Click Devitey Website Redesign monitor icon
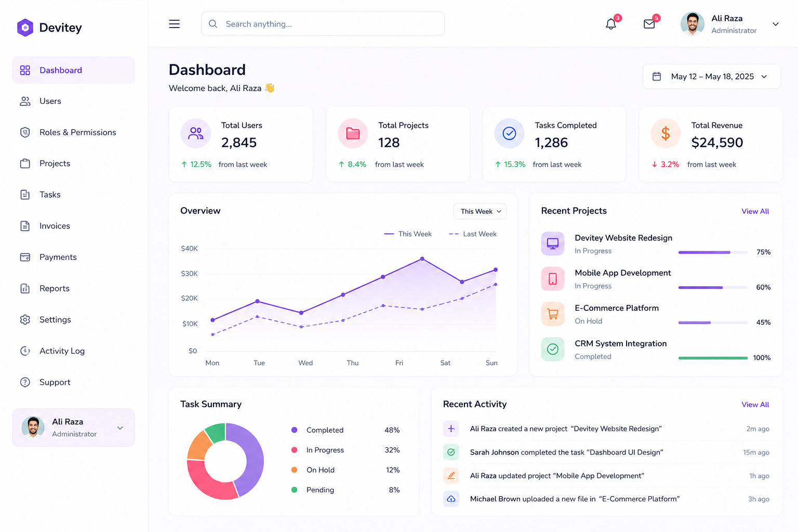Viewport: 798px width, 532px height. 553,244
